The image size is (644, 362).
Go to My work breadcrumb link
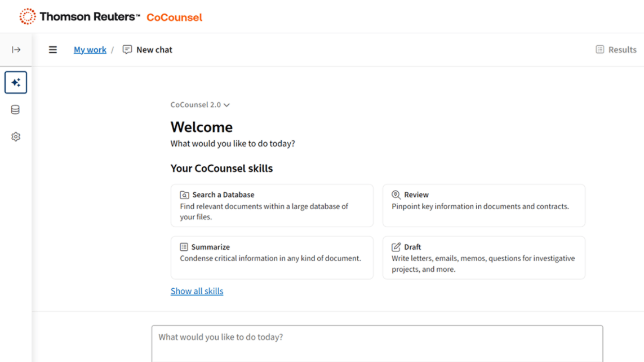point(90,50)
